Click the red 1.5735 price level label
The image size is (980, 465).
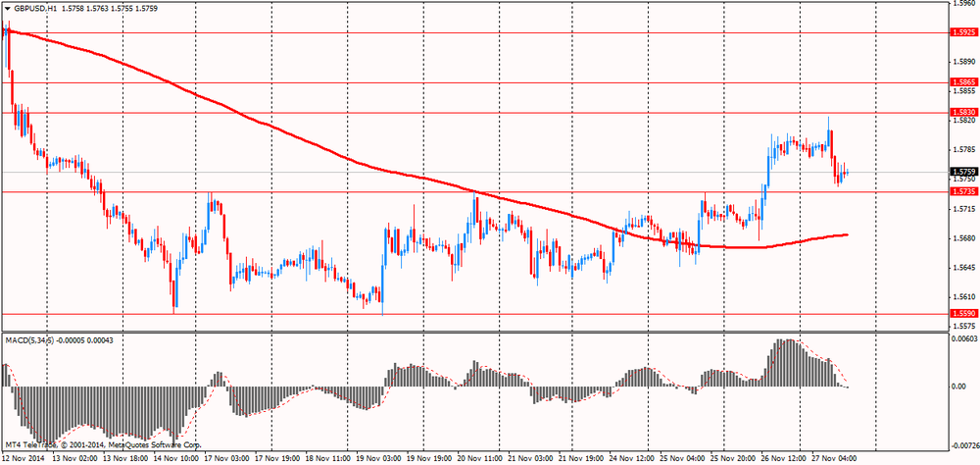963,191
